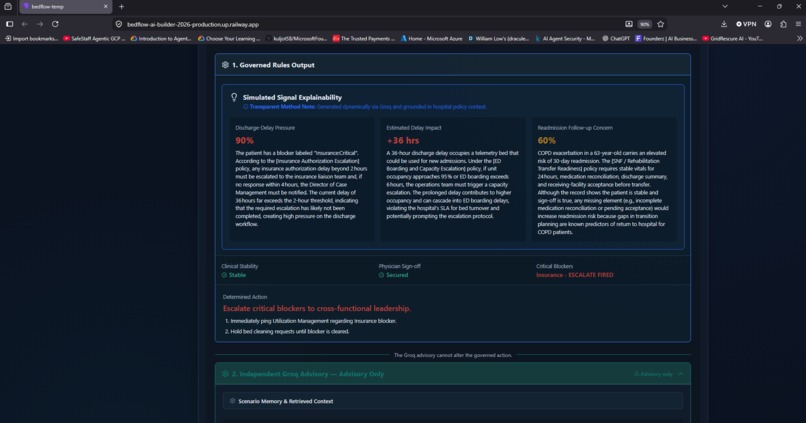Click the Hold bed cleaning requests step
Image resolution: width=806 pixels, height=423 pixels.
(289, 332)
